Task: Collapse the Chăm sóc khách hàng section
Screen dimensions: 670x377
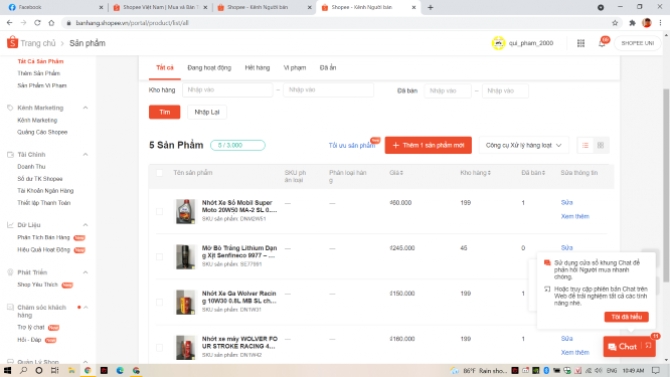Action: (x=86, y=307)
